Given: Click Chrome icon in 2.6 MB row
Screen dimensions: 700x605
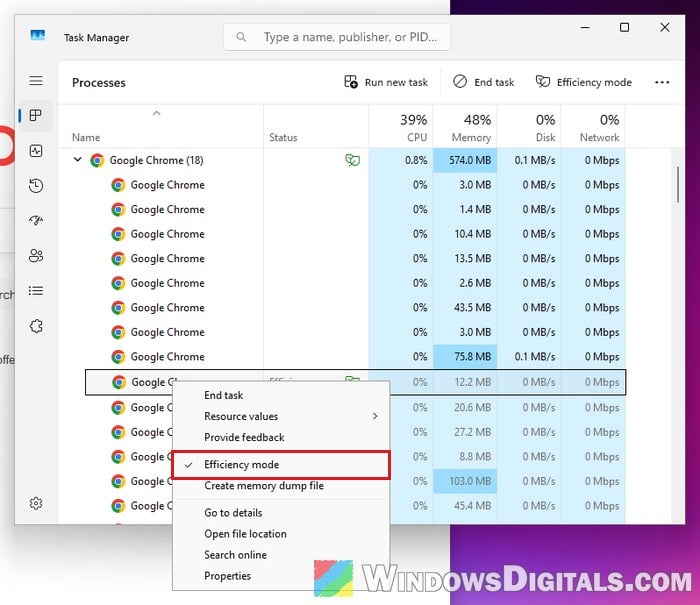Looking at the screenshot, I should point(118,283).
